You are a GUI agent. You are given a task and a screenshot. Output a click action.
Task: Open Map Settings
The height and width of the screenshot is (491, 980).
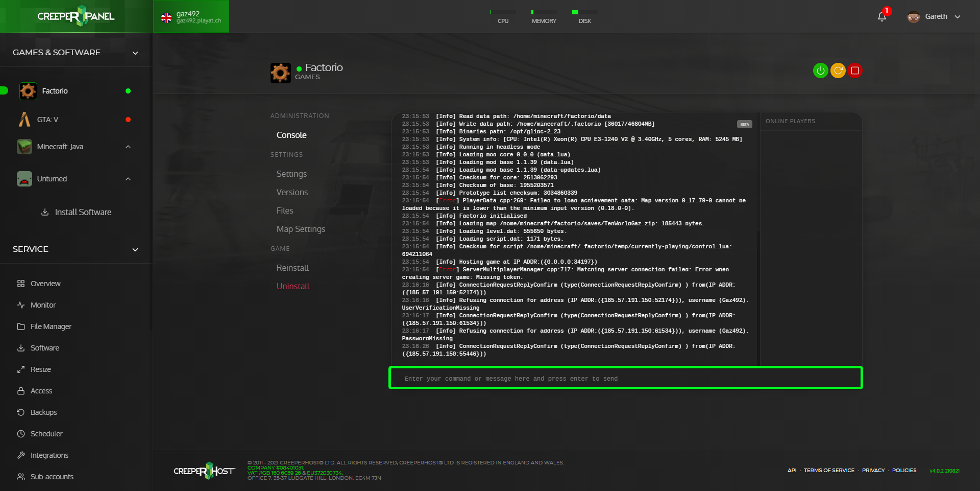point(301,229)
